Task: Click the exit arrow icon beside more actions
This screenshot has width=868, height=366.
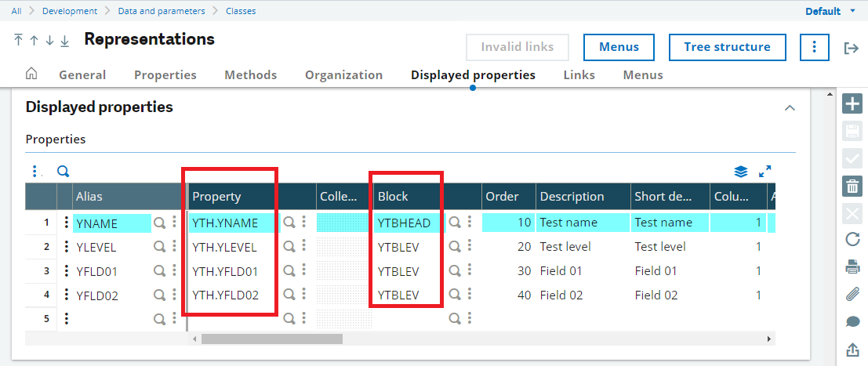Action: pos(851,48)
